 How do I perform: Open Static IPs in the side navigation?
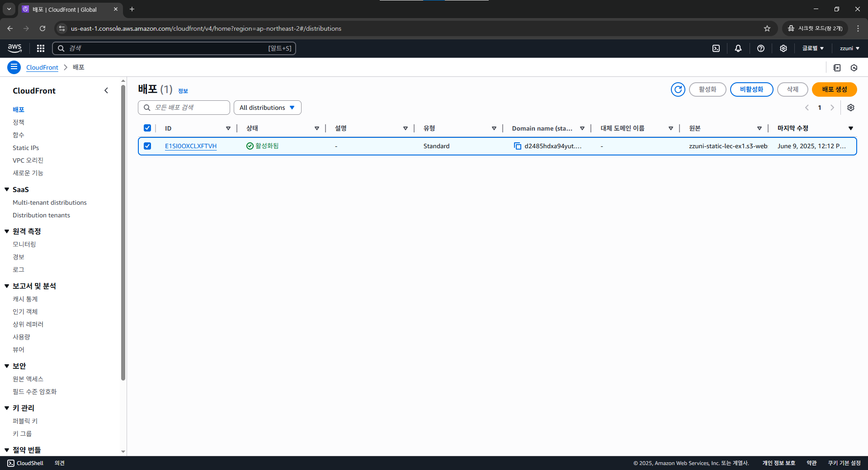tap(26, 148)
